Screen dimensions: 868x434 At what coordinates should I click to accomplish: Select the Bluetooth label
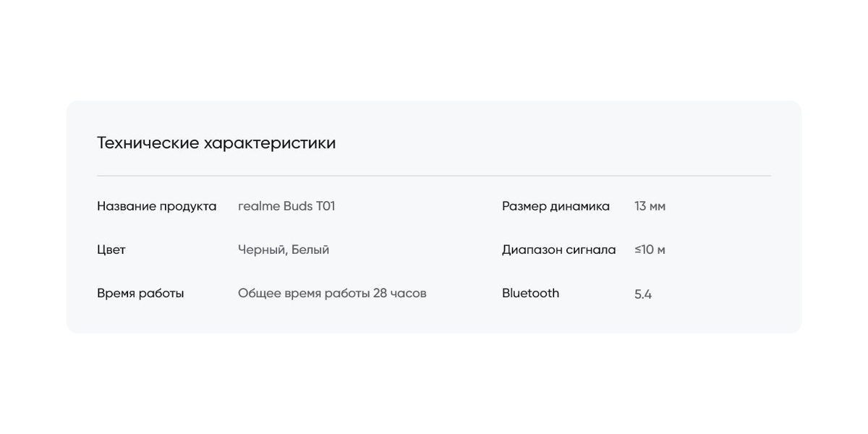click(x=530, y=293)
